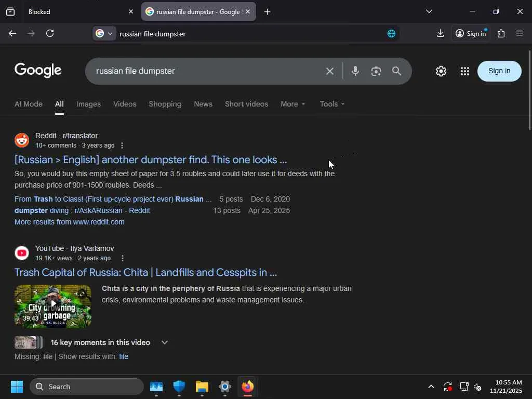Click the muted volume tray icon
Viewport: 532px width, 399px height.
coord(478,387)
